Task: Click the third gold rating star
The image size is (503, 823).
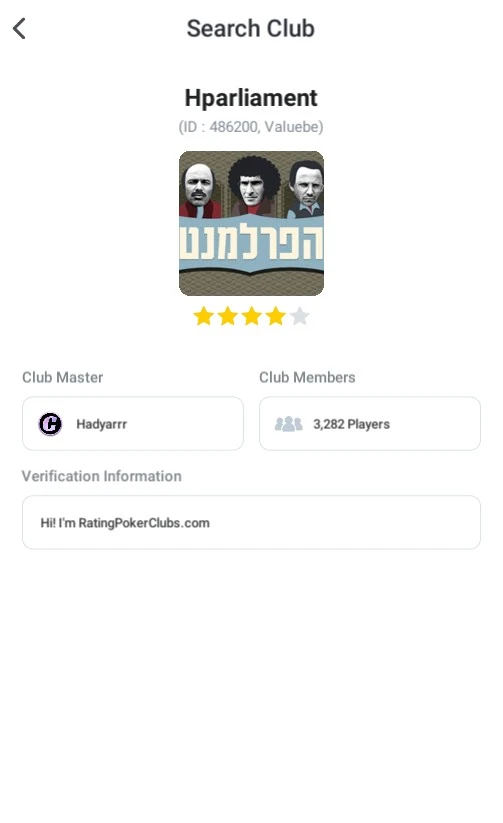Action: coord(252,316)
